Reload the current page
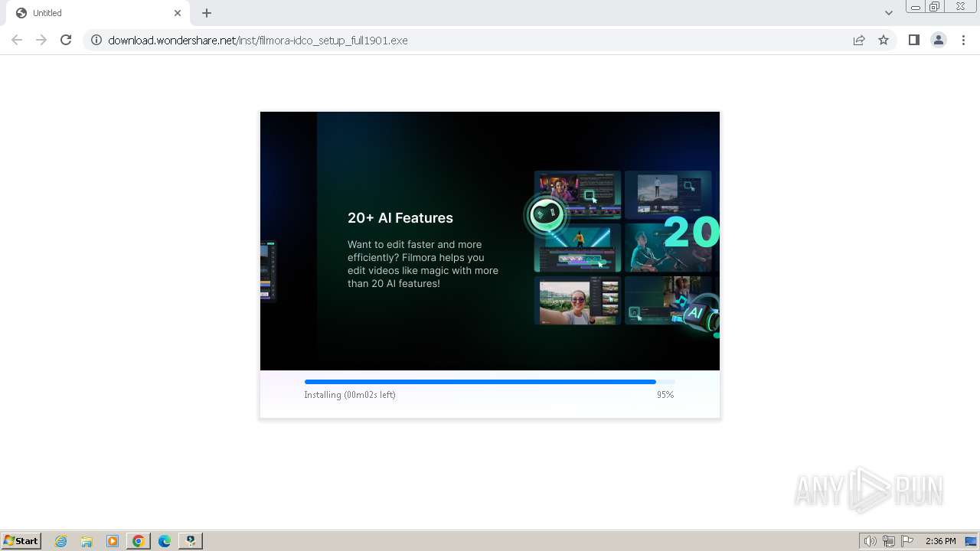Screen dimensions: 980x551 tap(66, 40)
